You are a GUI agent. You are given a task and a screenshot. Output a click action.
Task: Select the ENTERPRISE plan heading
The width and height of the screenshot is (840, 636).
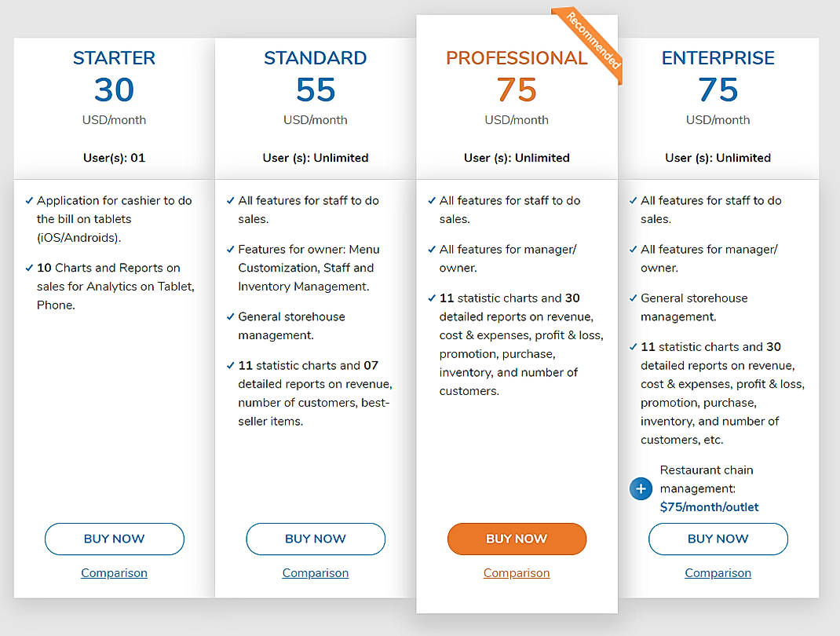(718, 57)
